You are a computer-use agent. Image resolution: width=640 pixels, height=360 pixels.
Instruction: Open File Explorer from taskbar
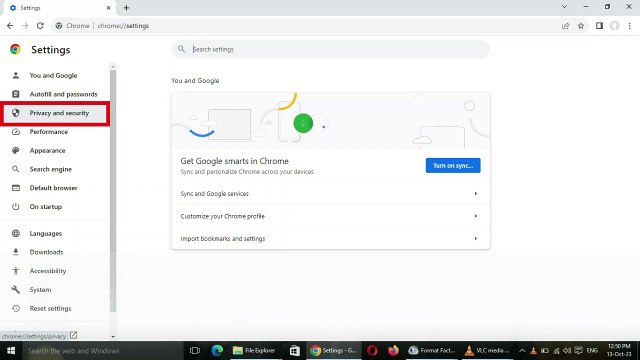click(255, 351)
